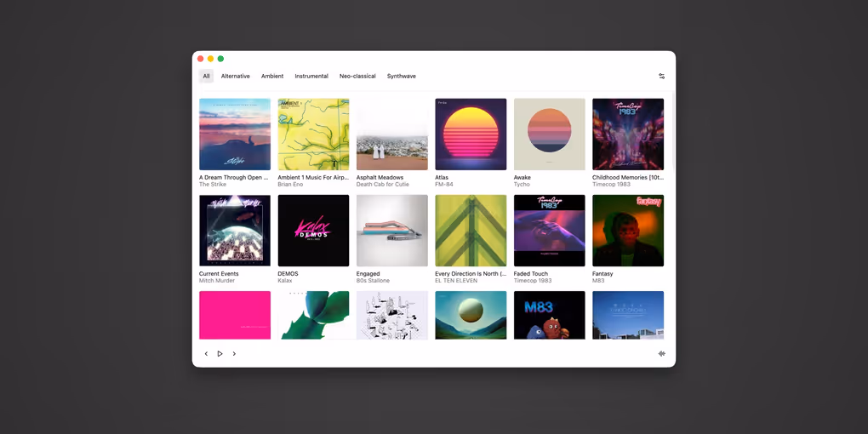Viewport: 868px width, 434px height.
Task: Click the 'M83' artist name under Fantasy
Action: (598, 281)
